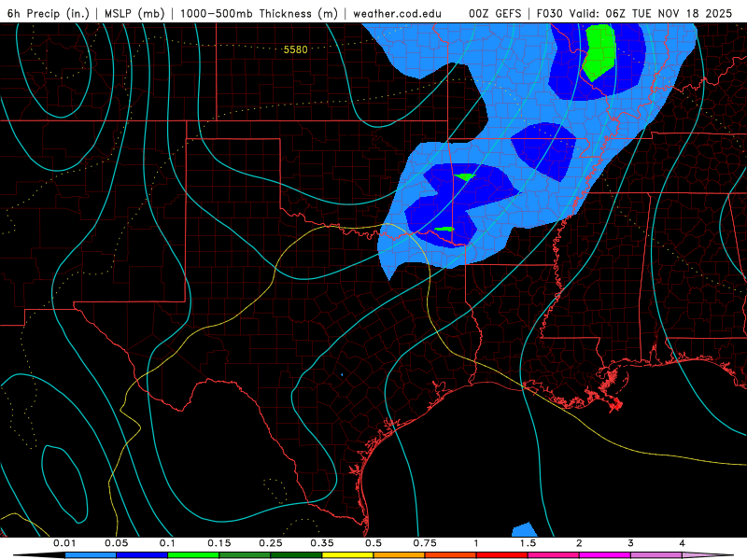
Task: Click the '6h Precip (in.)' title text
Action: tap(49, 13)
